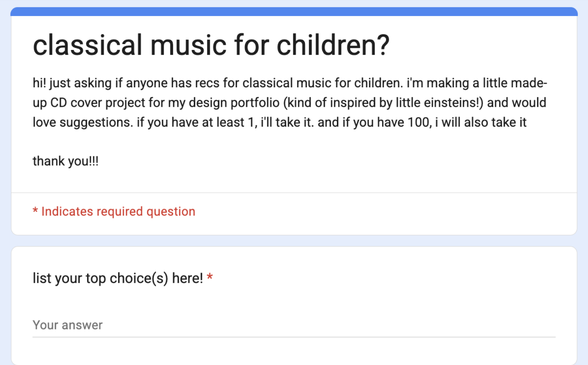Viewport: 588px width, 365px height.
Task: Click the red asterisk beside the question label
Action: (x=210, y=277)
